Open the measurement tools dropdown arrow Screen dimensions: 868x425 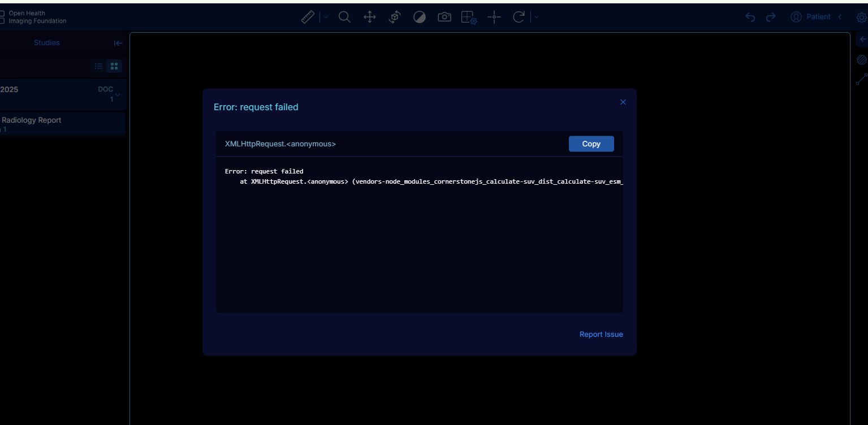click(x=325, y=17)
